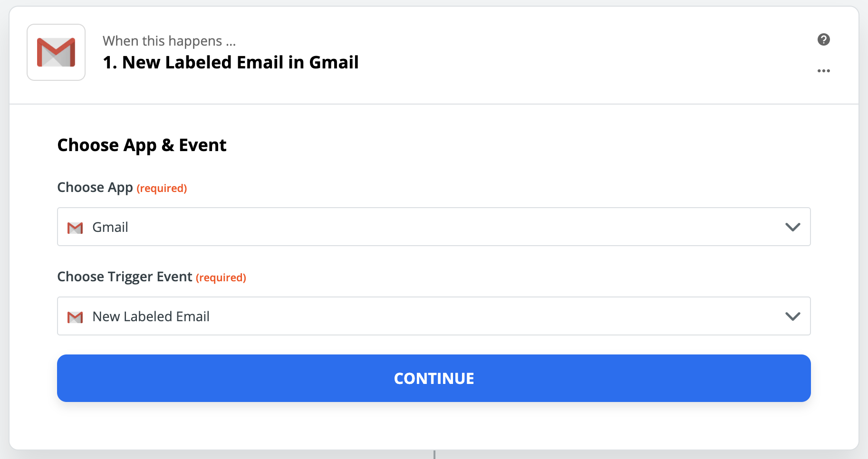Click the Gmail icon inside the Choose App field

tap(75, 228)
